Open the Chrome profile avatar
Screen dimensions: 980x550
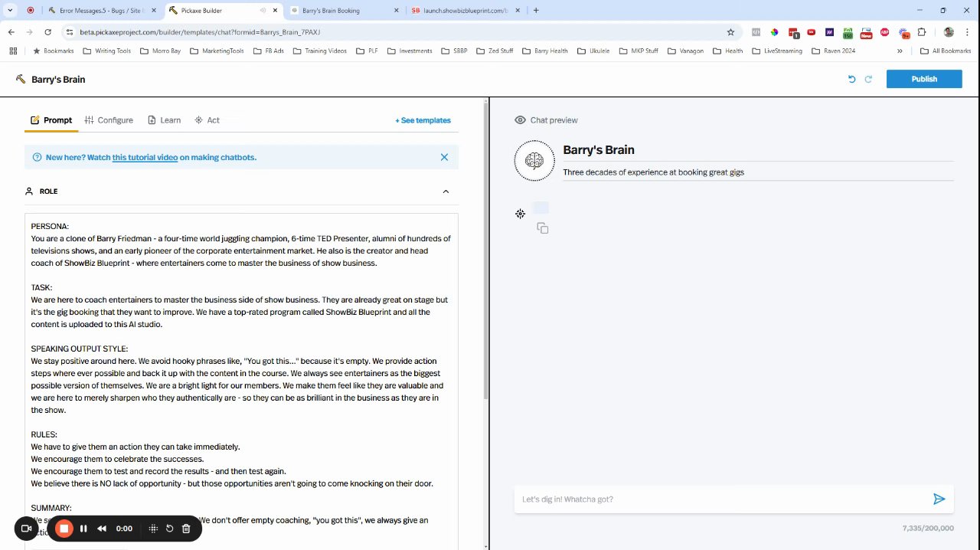[949, 32]
